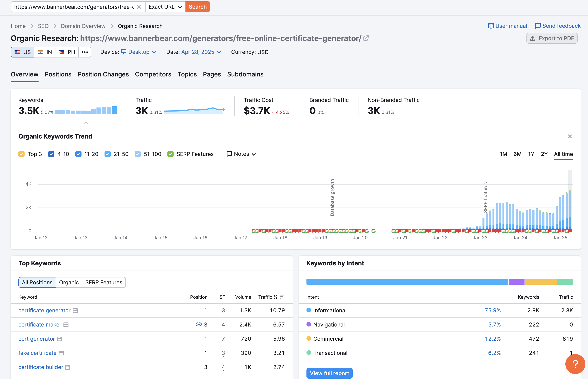Open the cert generator keyword link
The height and width of the screenshot is (379, 588).
(x=36, y=339)
